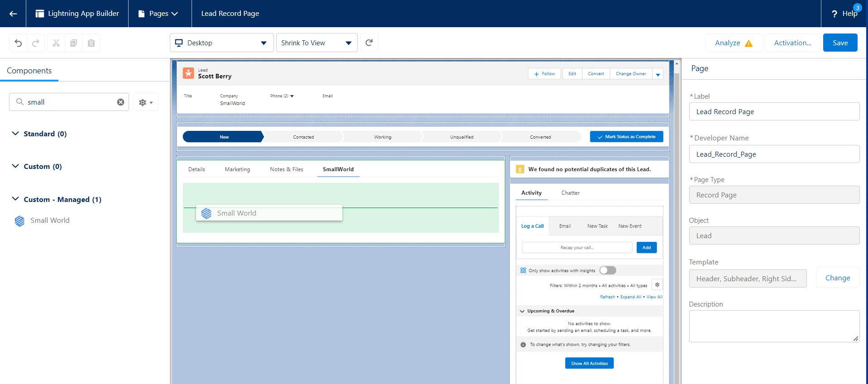Click the Copy icon in toolbar
Screen dimensions: 868x384
coord(73,43)
